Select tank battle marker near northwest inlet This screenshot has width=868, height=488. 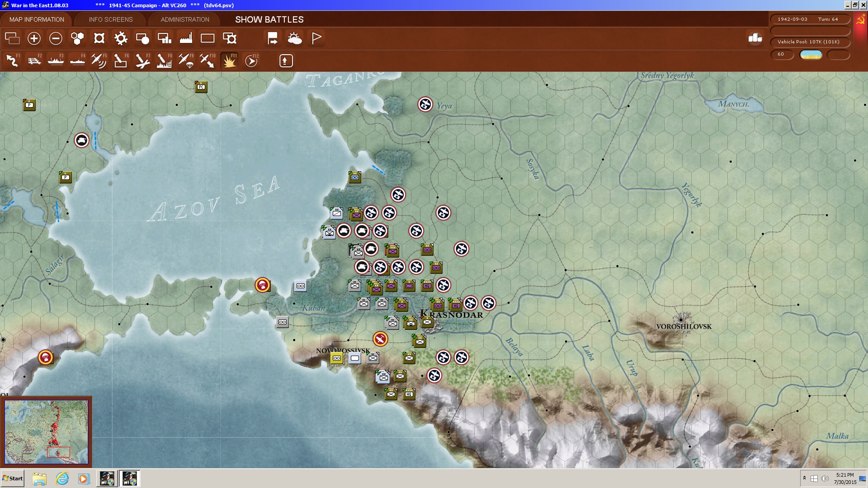(x=81, y=141)
